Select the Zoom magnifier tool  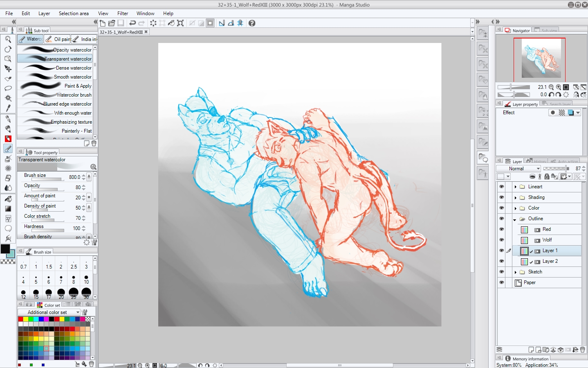click(8, 39)
